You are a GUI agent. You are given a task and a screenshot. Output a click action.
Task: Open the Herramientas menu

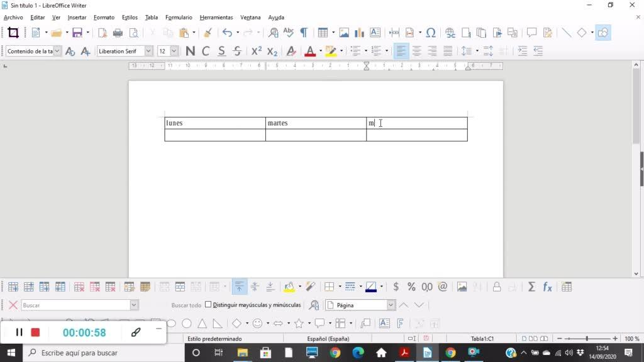pyautogui.click(x=216, y=17)
